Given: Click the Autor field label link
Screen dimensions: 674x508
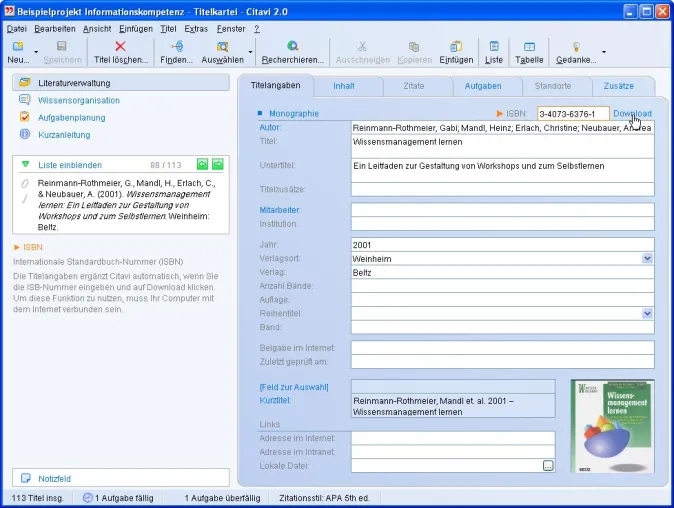Looking at the screenshot, I should coord(270,127).
